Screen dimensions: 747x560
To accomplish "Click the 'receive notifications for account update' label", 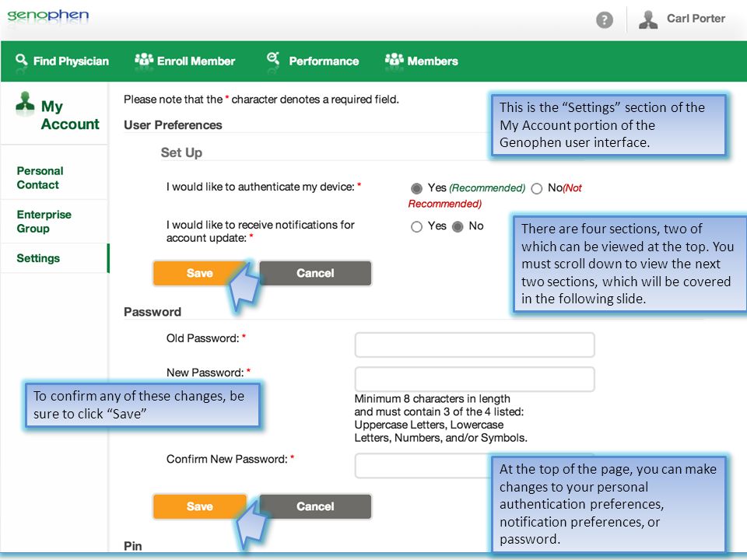I will pyautogui.click(x=260, y=232).
